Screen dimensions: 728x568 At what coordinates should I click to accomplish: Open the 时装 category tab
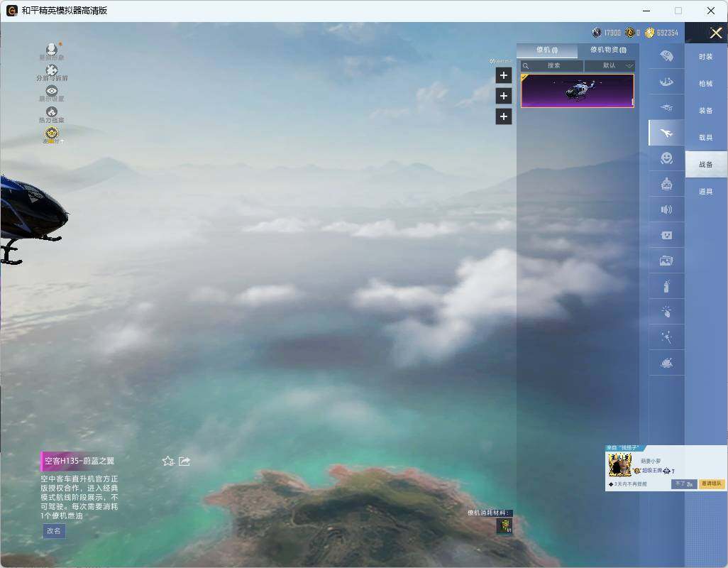coord(706,57)
